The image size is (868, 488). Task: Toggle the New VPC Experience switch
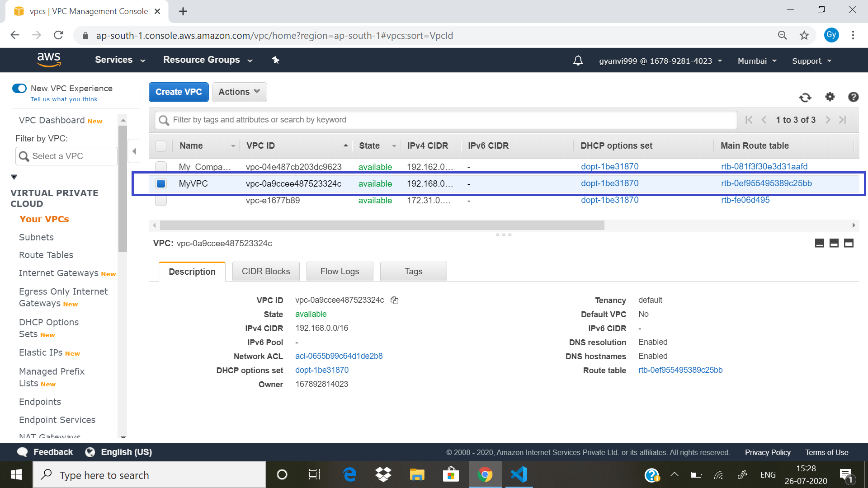click(19, 88)
